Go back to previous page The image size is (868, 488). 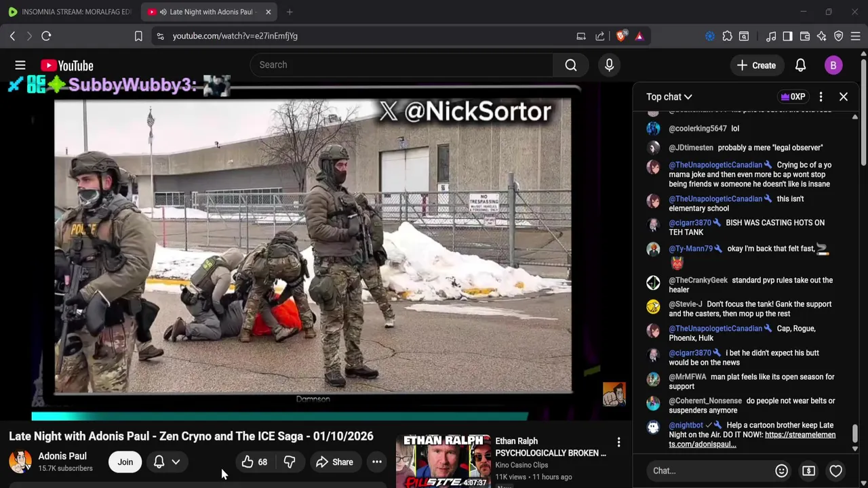12,36
